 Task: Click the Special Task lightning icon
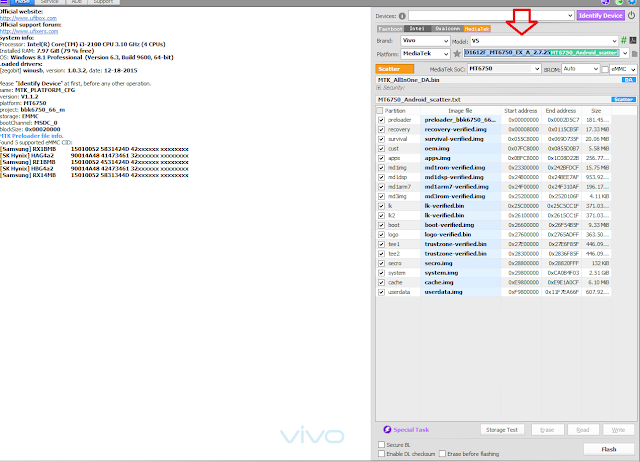point(387,429)
